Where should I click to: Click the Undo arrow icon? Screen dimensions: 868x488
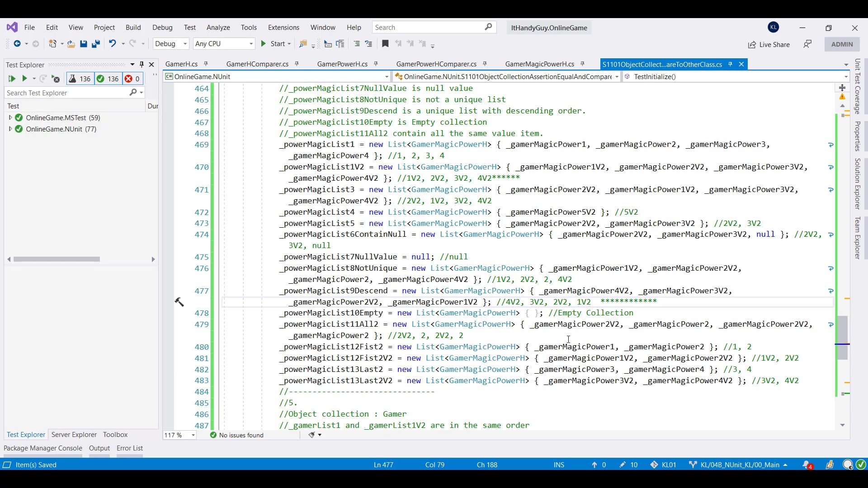click(112, 43)
